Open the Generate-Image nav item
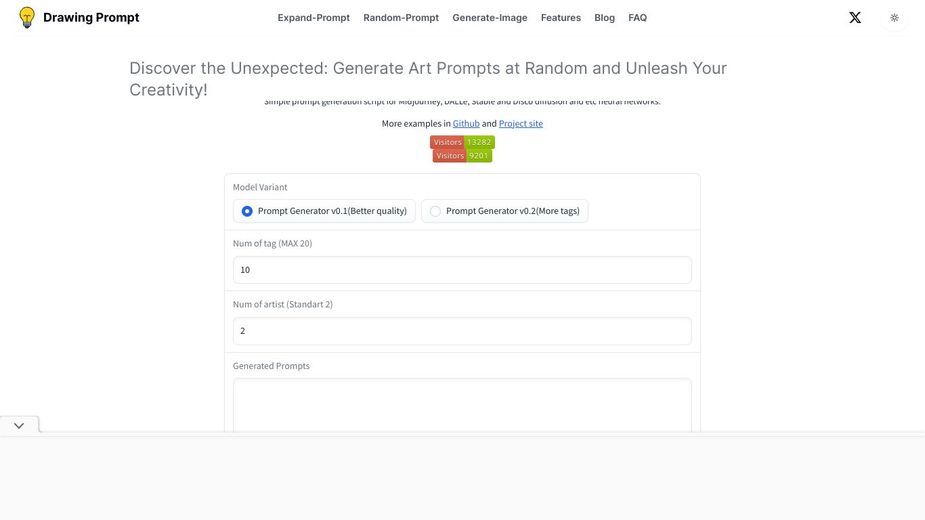This screenshot has width=925, height=520. [x=490, y=18]
